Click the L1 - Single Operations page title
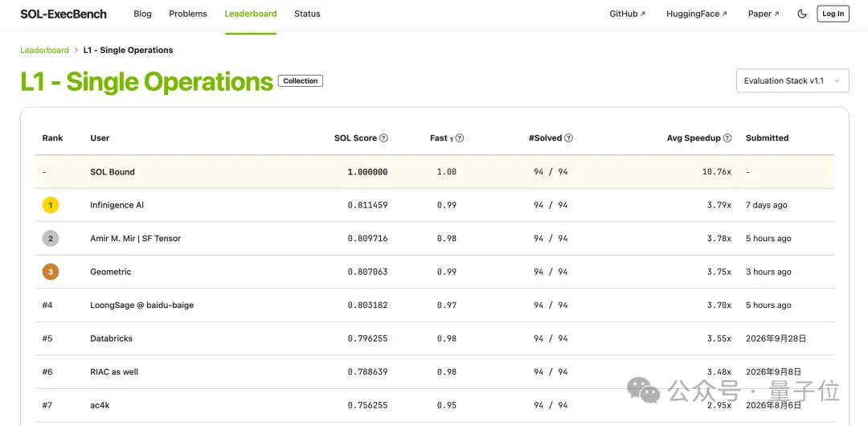 point(147,81)
